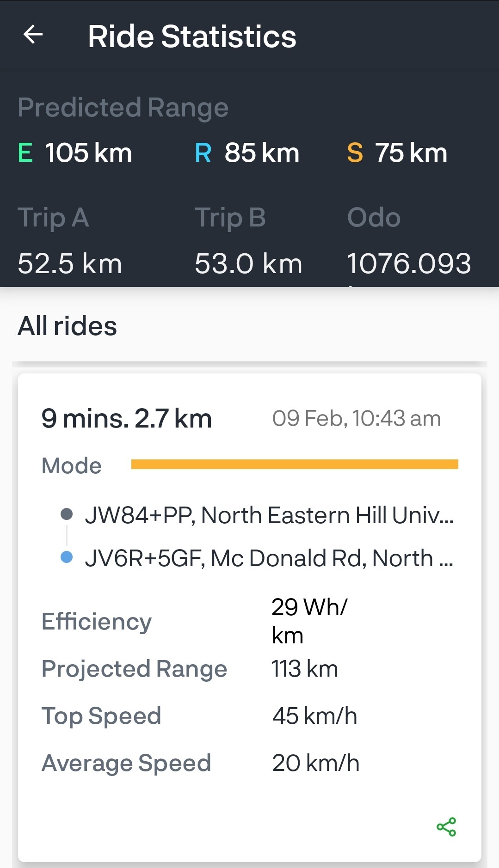The width and height of the screenshot is (499, 868).
Task: Tap the Predicted Range heading
Action: click(123, 108)
